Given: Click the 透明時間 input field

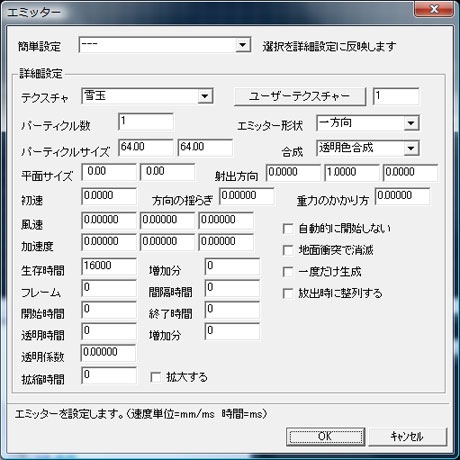Looking at the screenshot, I should (x=109, y=331).
